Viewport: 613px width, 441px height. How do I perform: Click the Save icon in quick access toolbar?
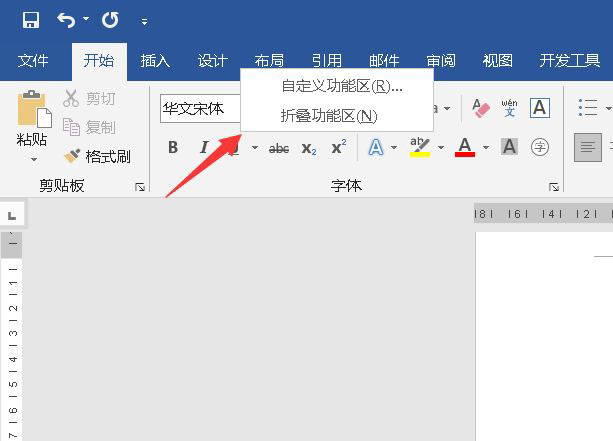31,20
